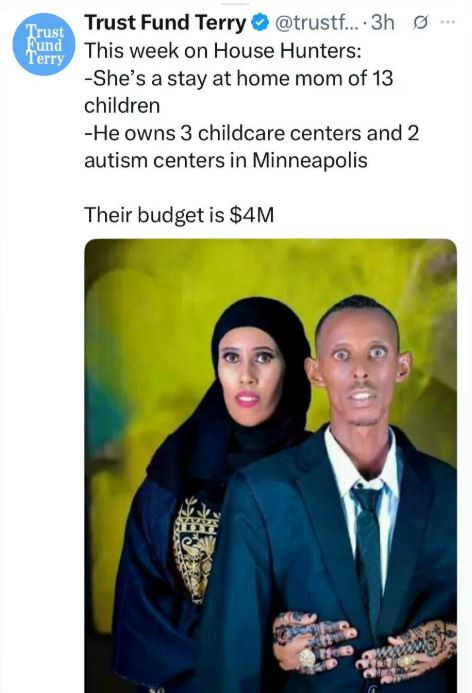Click the word 'children' in the tweet
The image size is (472, 693).
(x=122, y=106)
